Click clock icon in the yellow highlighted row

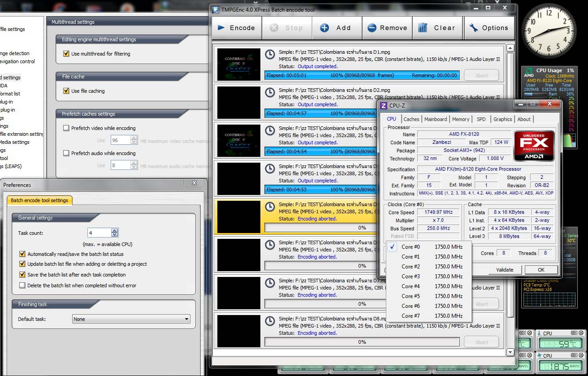pyautogui.click(x=270, y=207)
